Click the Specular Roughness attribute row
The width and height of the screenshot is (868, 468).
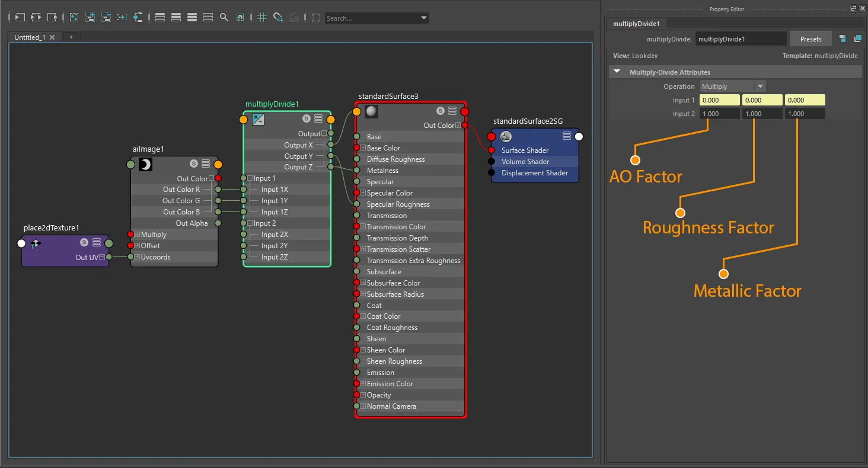pyautogui.click(x=410, y=204)
